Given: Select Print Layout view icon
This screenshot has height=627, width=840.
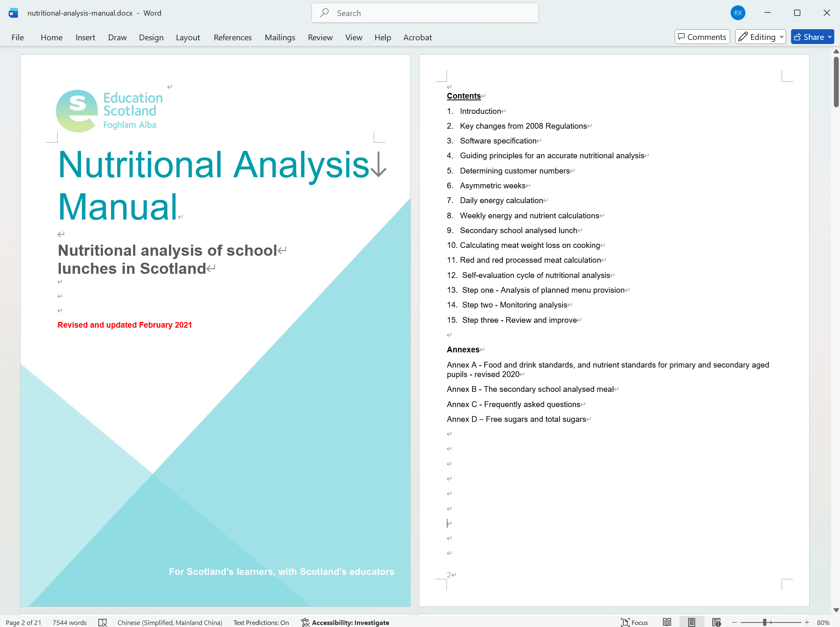Looking at the screenshot, I should pyautogui.click(x=692, y=622).
